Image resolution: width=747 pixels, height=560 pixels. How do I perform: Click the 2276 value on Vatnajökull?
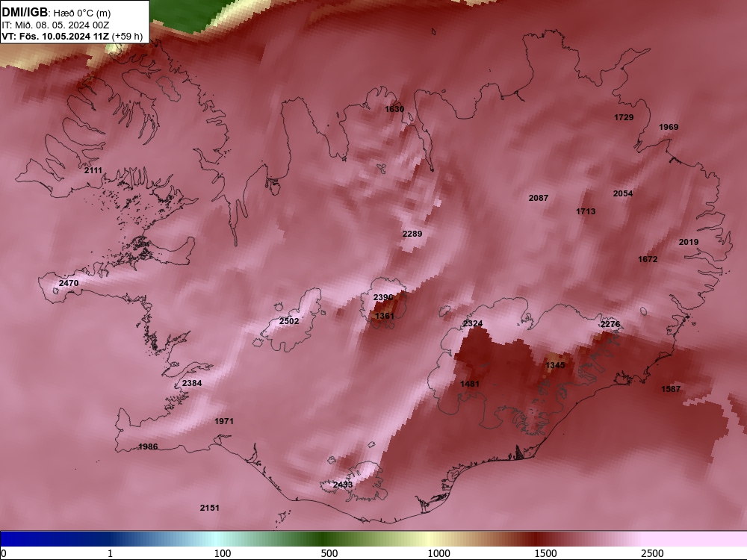(x=610, y=324)
